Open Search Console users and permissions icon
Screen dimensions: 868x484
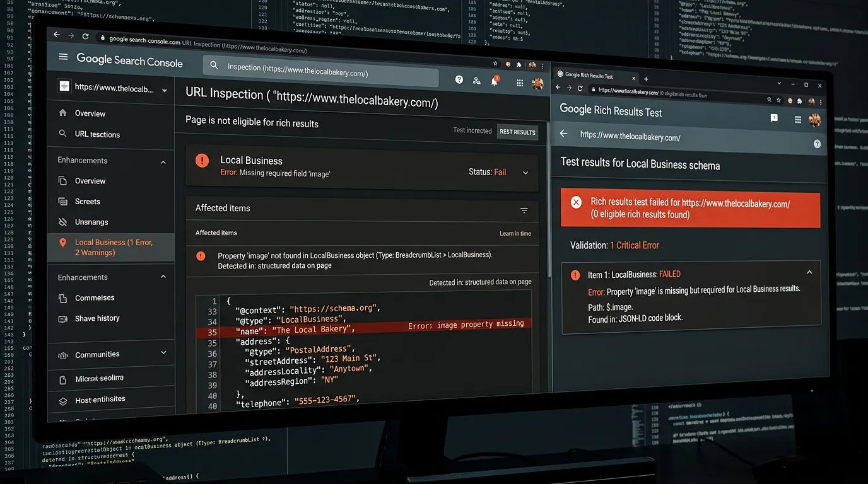click(x=477, y=81)
